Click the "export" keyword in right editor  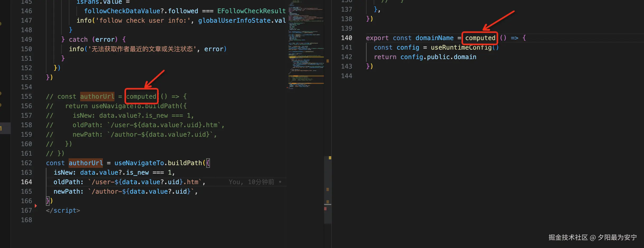click(x=377, y=38)
